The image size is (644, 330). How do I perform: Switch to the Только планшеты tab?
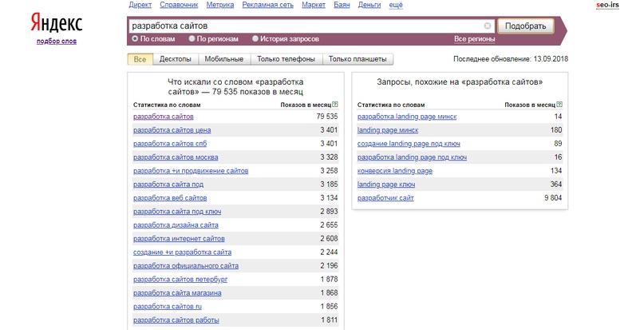pyautogui.click(x=358, y=59)
